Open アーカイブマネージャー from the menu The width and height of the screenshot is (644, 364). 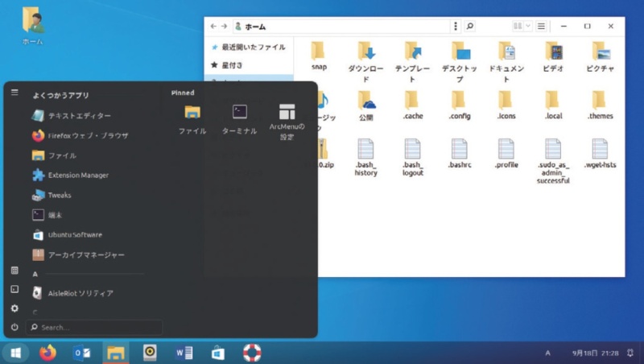[x=88, y=254]
